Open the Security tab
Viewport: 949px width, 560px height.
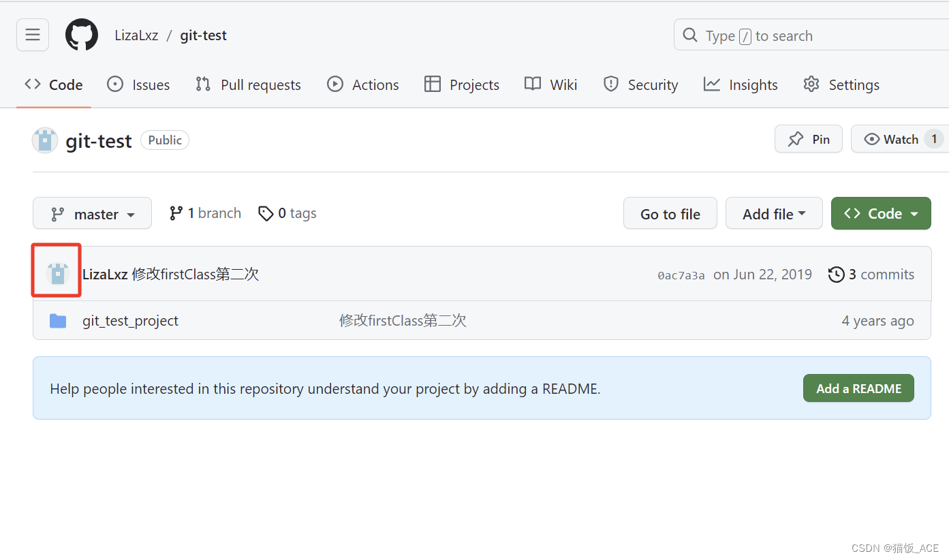click(x=641, y=84)
